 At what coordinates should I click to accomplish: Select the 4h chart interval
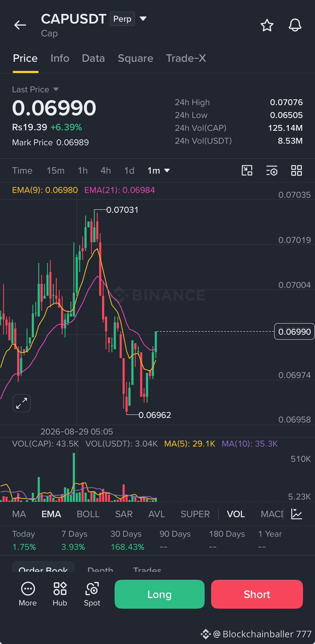(106, 171)
